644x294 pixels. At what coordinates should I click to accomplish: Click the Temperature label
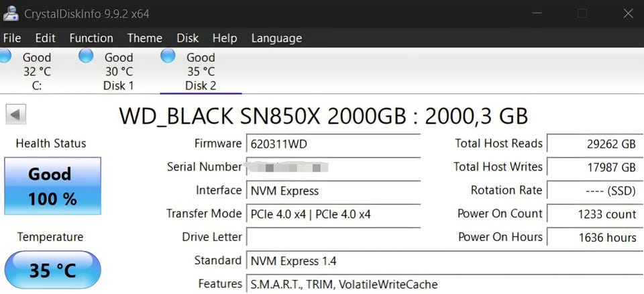50,237
